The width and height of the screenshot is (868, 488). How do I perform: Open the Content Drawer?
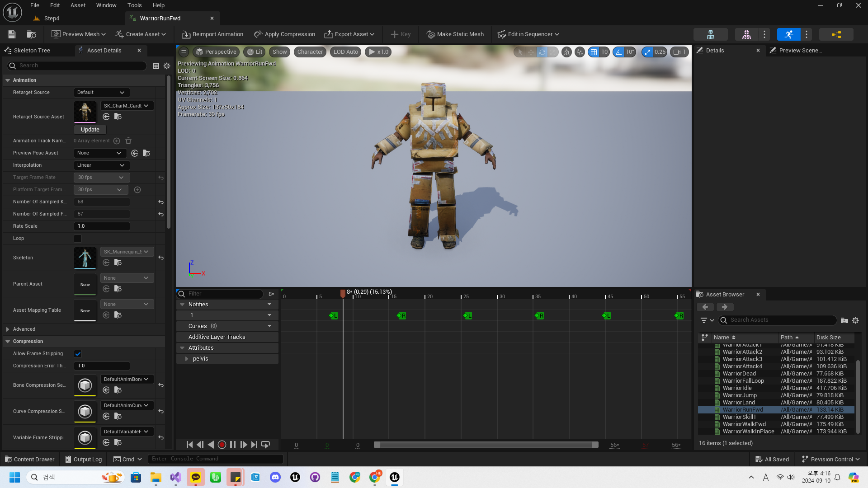(x=29, y=460)
